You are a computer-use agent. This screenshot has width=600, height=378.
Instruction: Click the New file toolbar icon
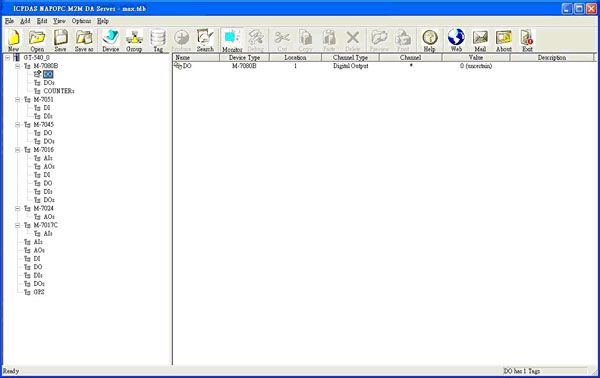[x=13, y=41]
